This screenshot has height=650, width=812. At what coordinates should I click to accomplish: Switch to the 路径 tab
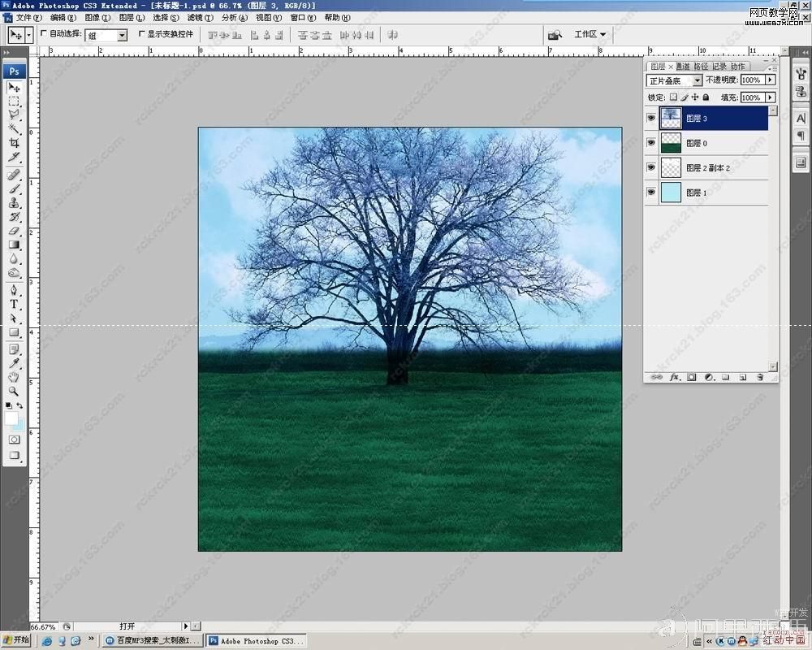(701, 67)
